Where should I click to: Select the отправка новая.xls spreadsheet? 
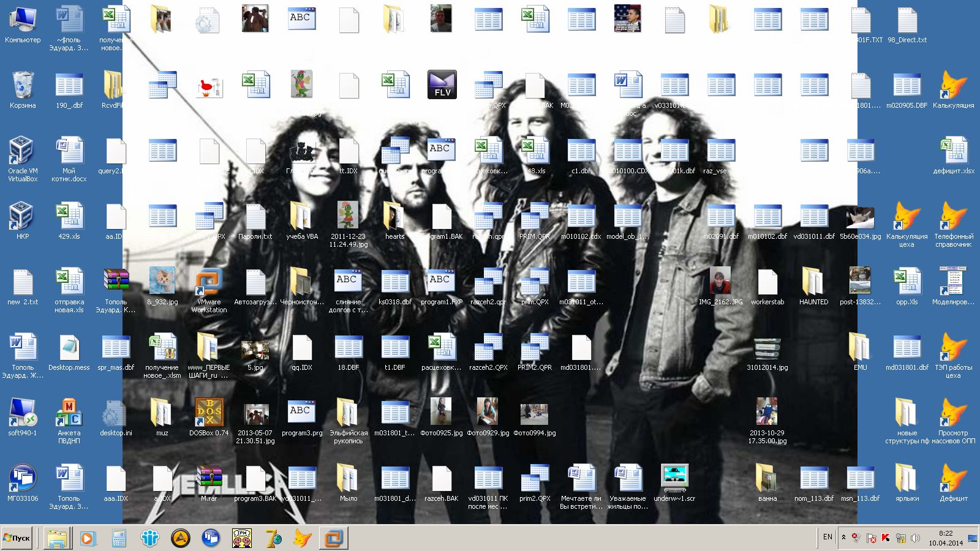pos(69,290)
